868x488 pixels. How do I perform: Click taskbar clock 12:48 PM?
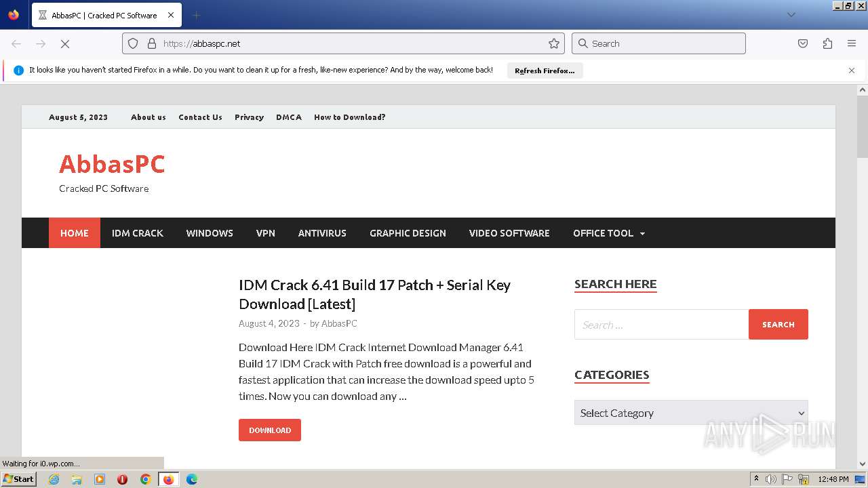coord(833,479)
